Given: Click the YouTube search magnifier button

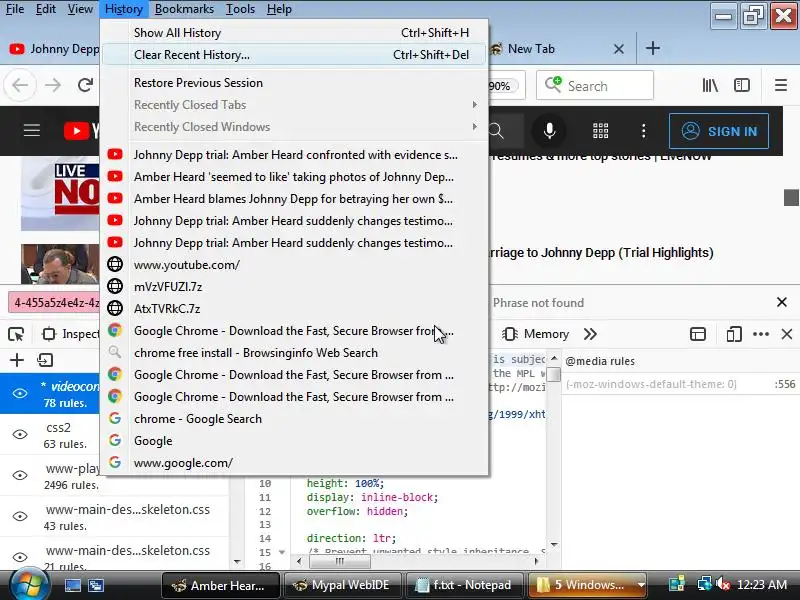Looking at the screenshot, I should tap(496, 131).
